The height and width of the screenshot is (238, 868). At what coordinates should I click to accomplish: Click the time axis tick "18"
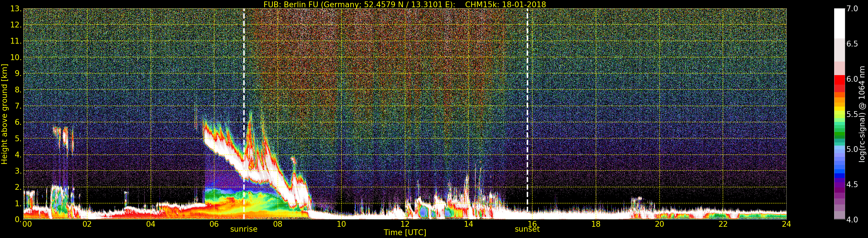(596, 224)
